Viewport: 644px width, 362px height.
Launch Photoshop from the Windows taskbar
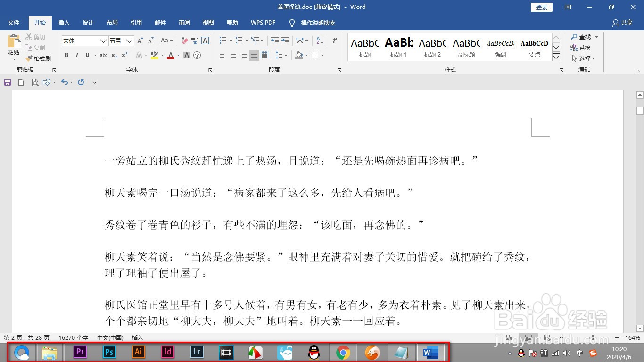(109, 352)
